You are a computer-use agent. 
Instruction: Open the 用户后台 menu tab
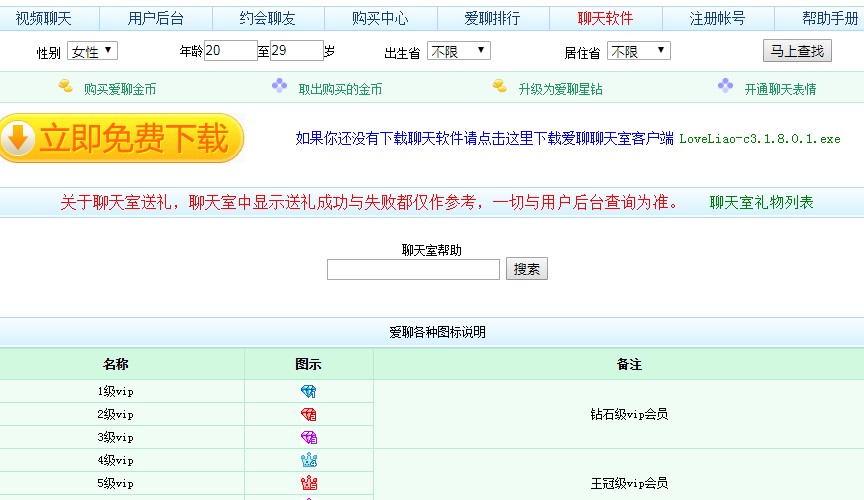click(156, 19)
